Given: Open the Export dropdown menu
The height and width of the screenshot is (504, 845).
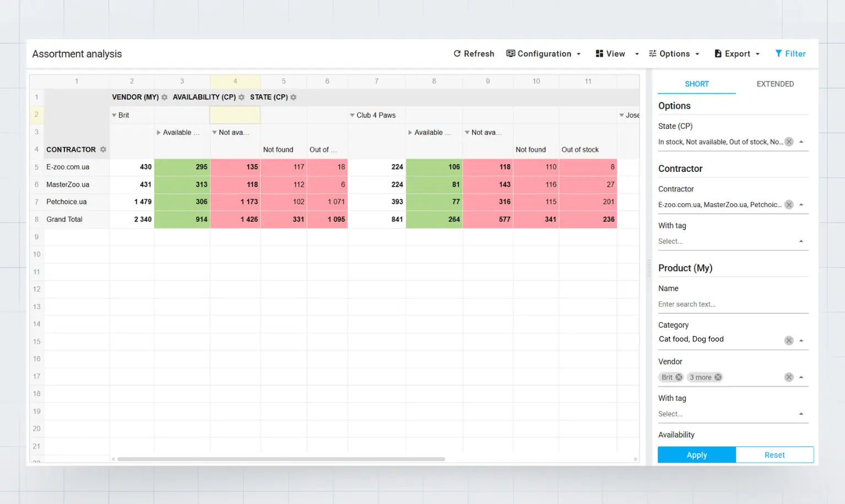Looking at the screenshot, I should coord(737,54).
